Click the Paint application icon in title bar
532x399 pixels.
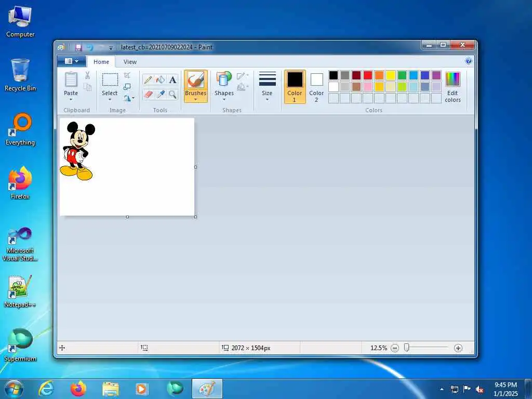tap(61, 47)
